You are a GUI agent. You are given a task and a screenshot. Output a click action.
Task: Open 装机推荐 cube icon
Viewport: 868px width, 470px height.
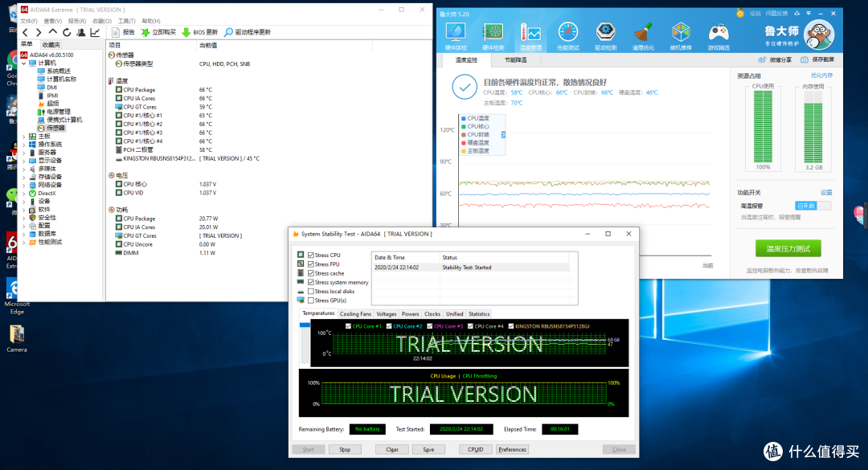[681, 36]
